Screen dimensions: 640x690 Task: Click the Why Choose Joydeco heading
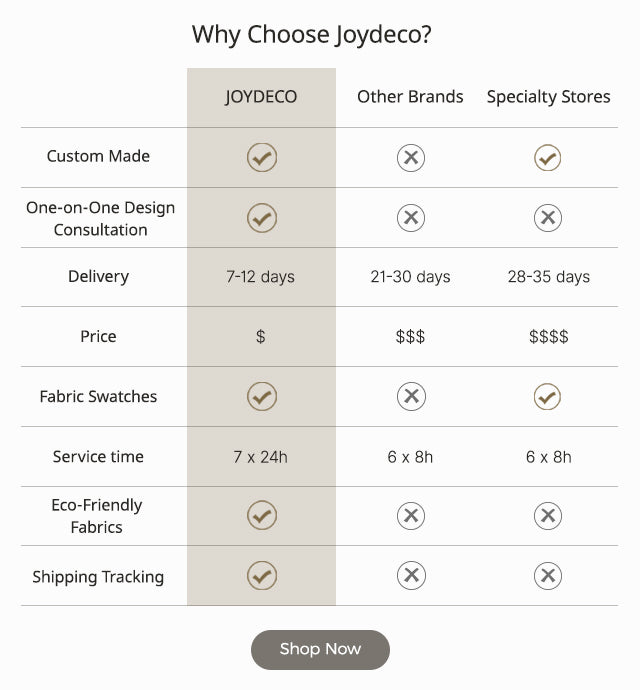(312, 35)
